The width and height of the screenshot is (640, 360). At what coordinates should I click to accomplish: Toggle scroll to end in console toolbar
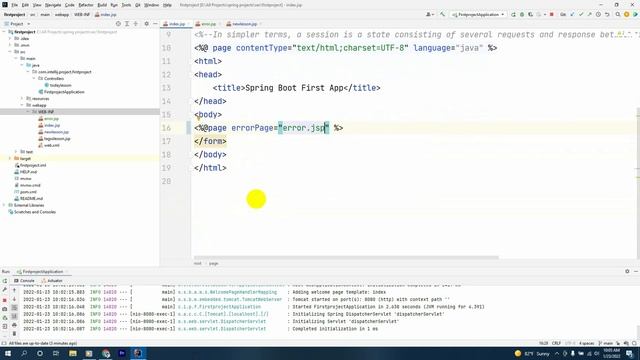[14, 316]
